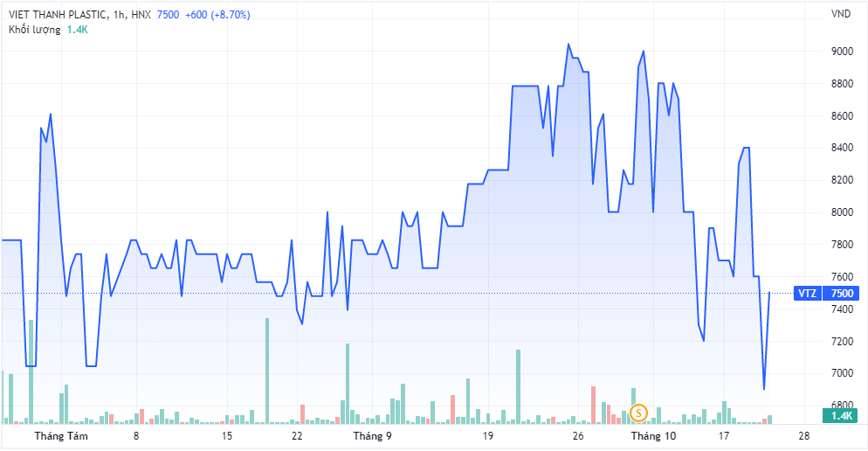Click the VND currency label
The image size is (868, 451).
tap(841, 14)
